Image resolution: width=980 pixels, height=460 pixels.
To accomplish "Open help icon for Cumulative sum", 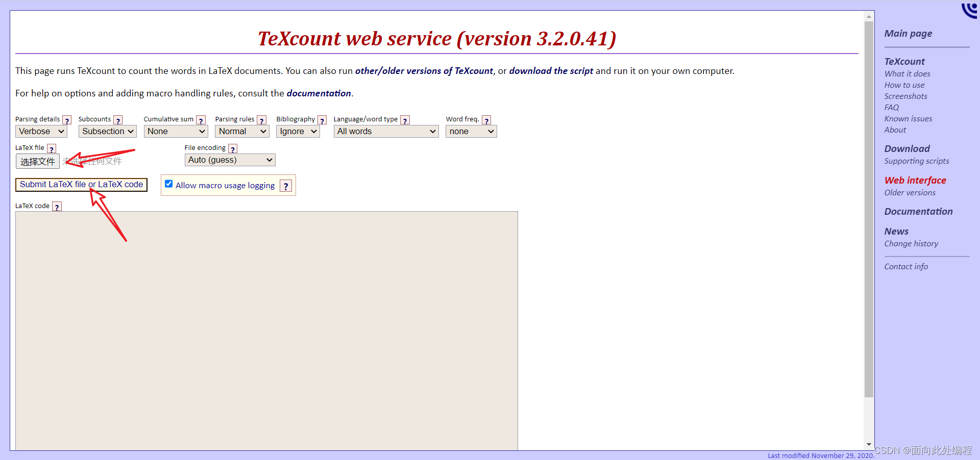I will [201, 120].
